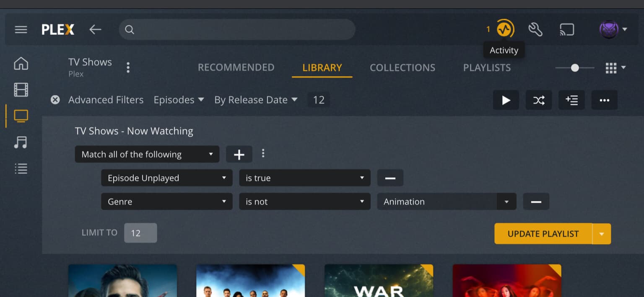Adjust the thumbnail size slider
644x297 pixels.
point(575,68)
